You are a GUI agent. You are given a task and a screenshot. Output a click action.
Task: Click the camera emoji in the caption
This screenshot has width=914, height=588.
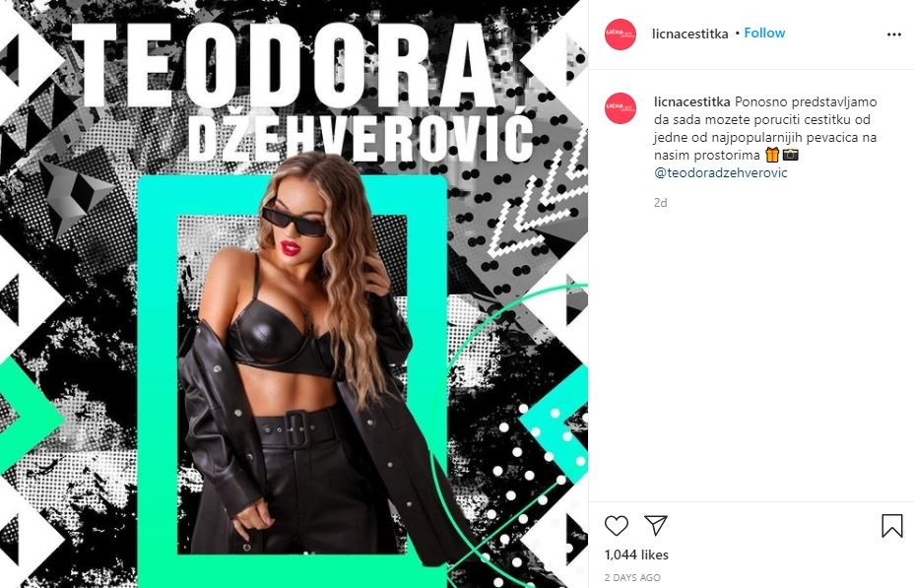click(791, 155)
